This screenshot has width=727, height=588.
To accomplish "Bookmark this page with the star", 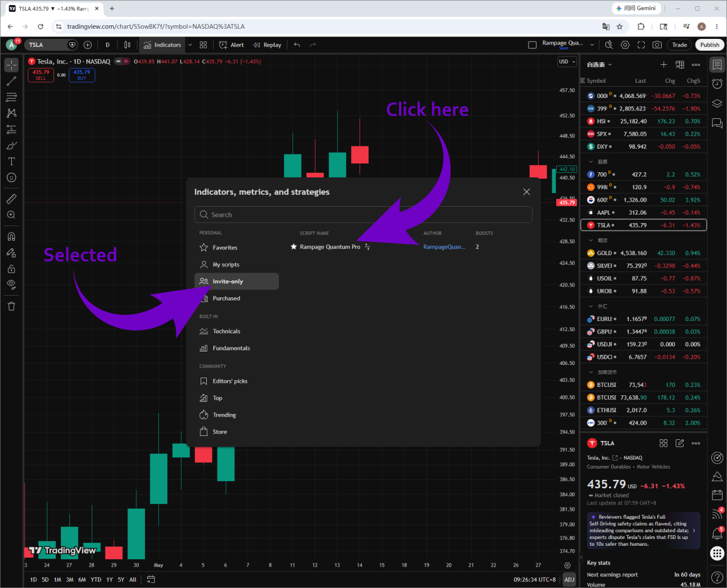I will click(x=620, y=26).
